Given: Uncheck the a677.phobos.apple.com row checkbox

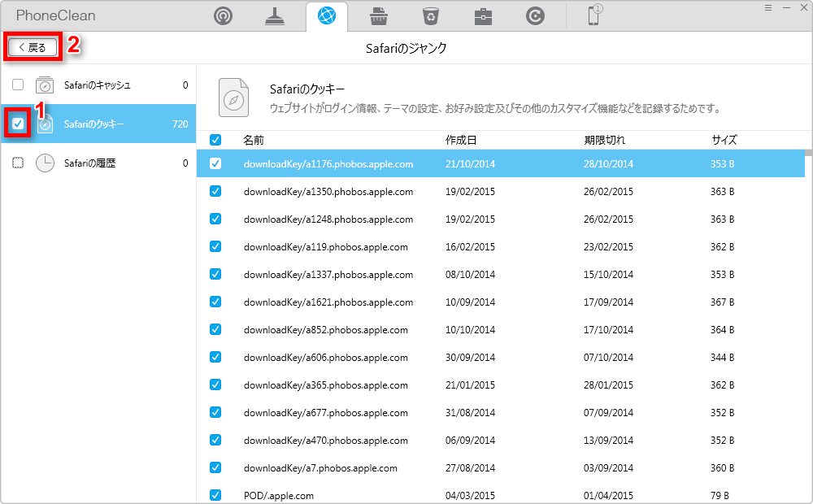Looking at the screenshot, I should (x=215, y=412).
